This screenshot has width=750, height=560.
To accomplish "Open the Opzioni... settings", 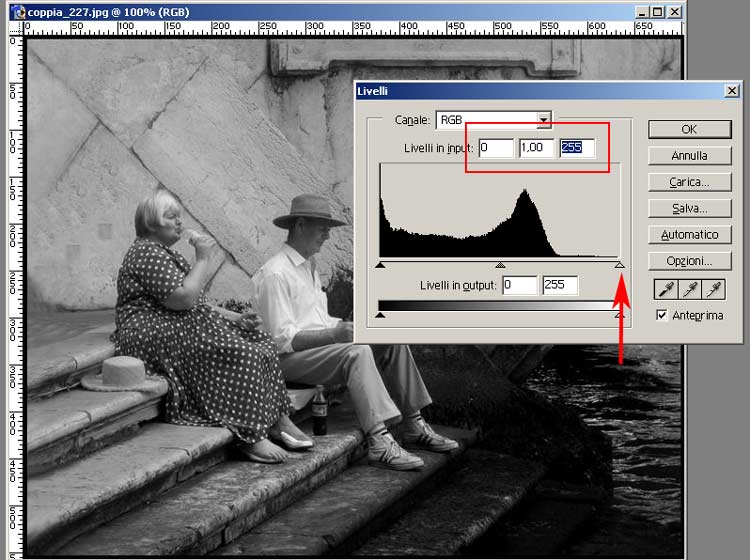I will [689, 261].
